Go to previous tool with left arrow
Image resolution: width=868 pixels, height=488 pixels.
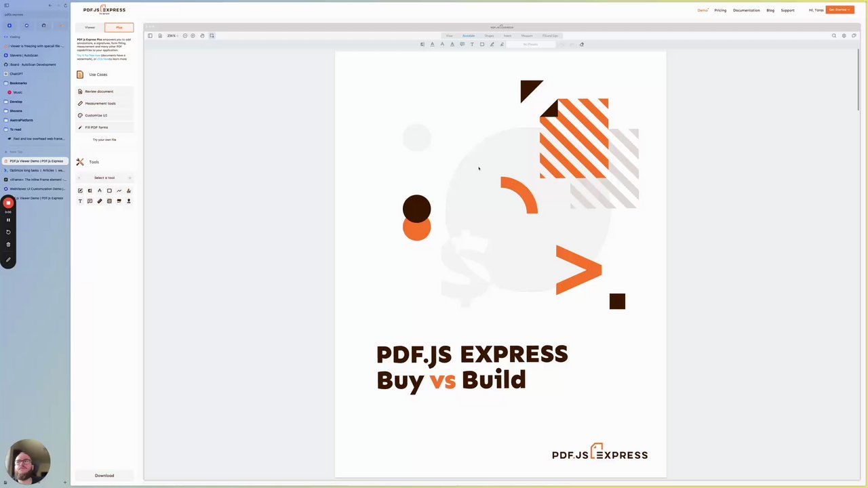[x=79, y=178]
